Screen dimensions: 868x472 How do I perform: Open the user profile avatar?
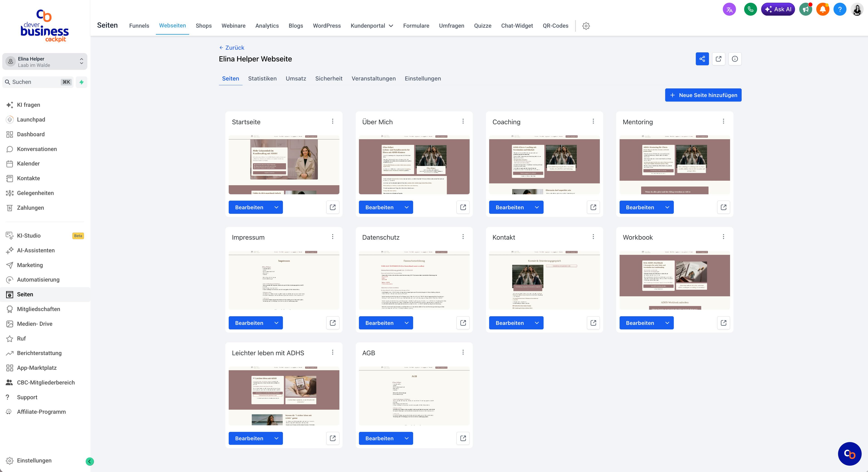857,10
